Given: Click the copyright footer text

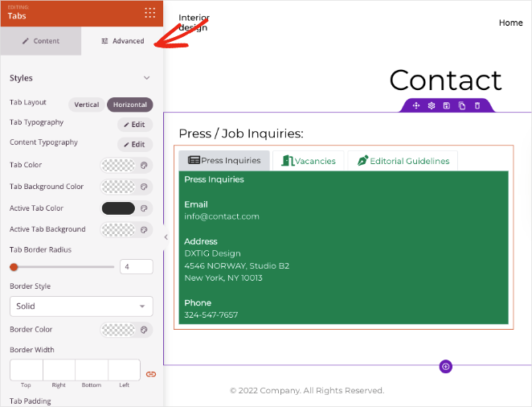Looking at the screenshot, I should (x=307, y=391).
